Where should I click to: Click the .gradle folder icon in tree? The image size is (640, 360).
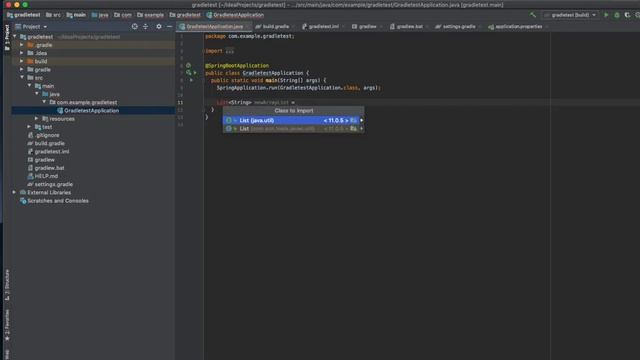pos(30,45)
